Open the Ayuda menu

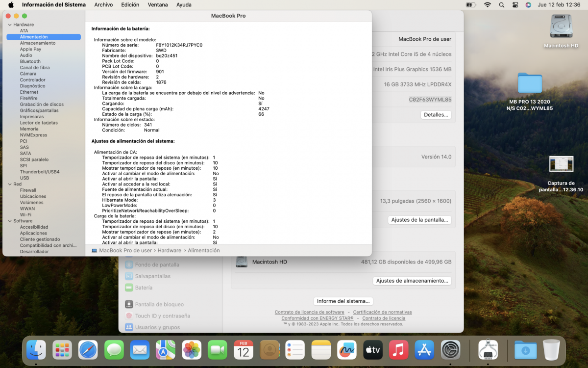[x=183, y=4]
